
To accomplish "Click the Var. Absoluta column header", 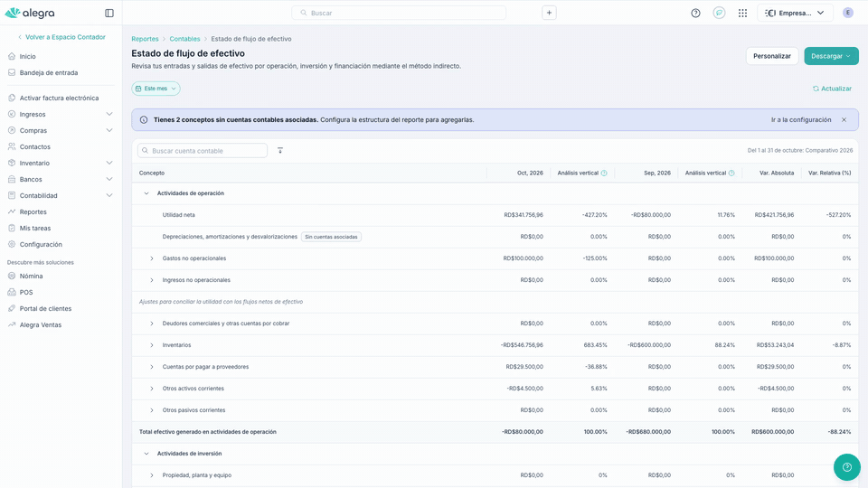I will [x=776, y=174].
